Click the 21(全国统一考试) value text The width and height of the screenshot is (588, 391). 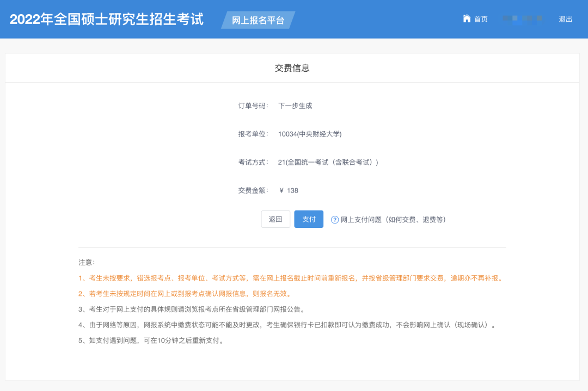coord(328,162)
